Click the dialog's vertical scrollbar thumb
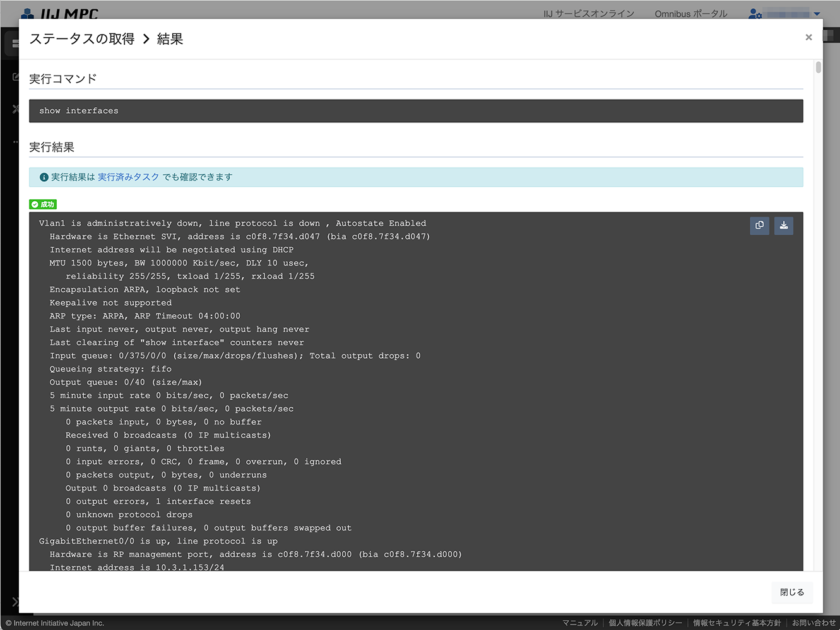Screen dimensions: 840x630 coord(818,67)
